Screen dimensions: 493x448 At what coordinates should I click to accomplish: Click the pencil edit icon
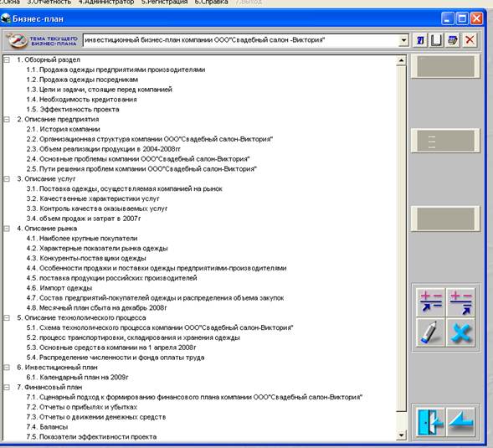pyautogui.click(x=430, y=332)
